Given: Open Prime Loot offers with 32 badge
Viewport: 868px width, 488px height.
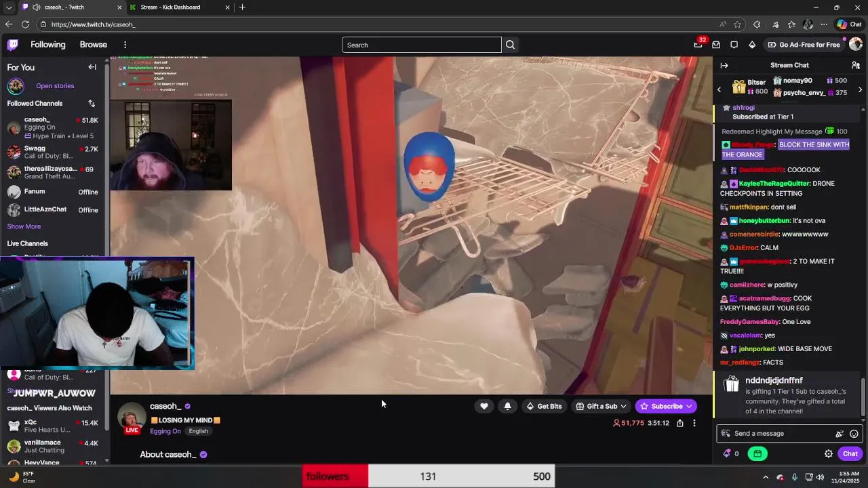Looking at the screenshot, I should [698, 45].
